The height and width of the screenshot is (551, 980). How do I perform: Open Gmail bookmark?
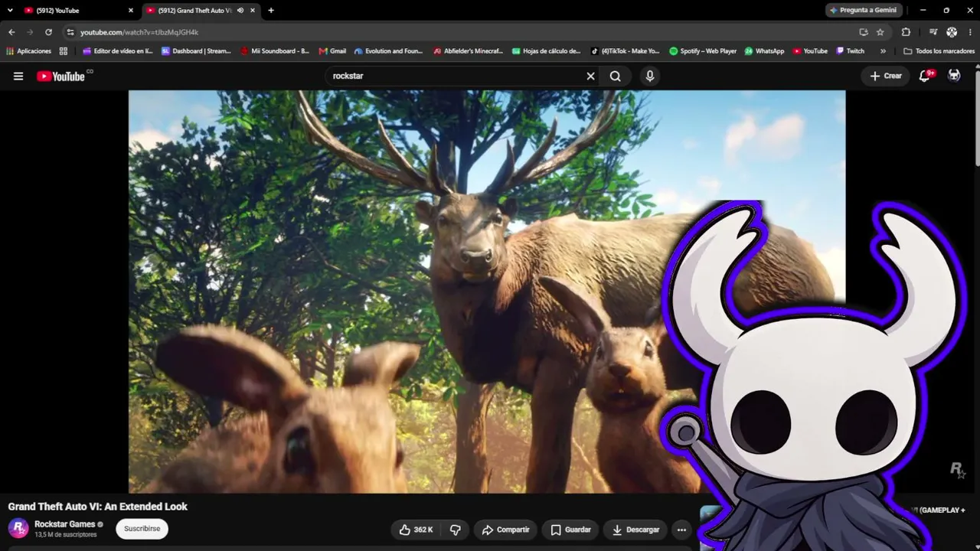click(332, 51)
